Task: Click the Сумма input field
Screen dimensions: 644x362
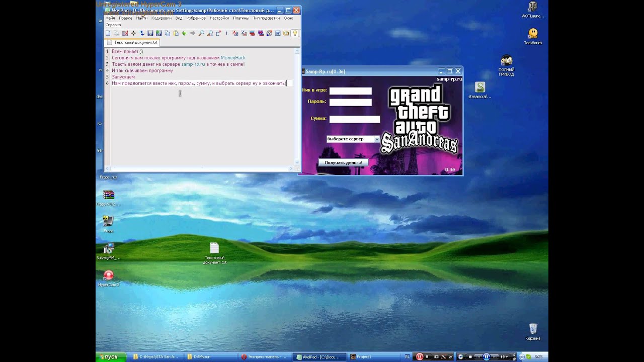Action: [x=355, y=119]
